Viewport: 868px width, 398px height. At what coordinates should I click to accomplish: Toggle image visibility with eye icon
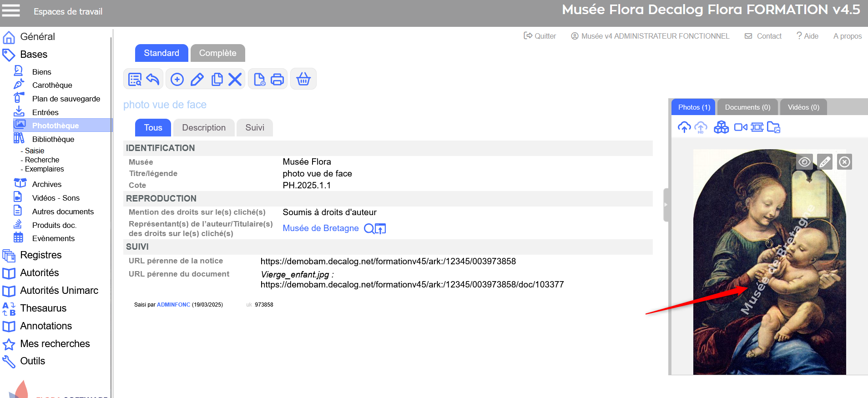coord(804,162)
